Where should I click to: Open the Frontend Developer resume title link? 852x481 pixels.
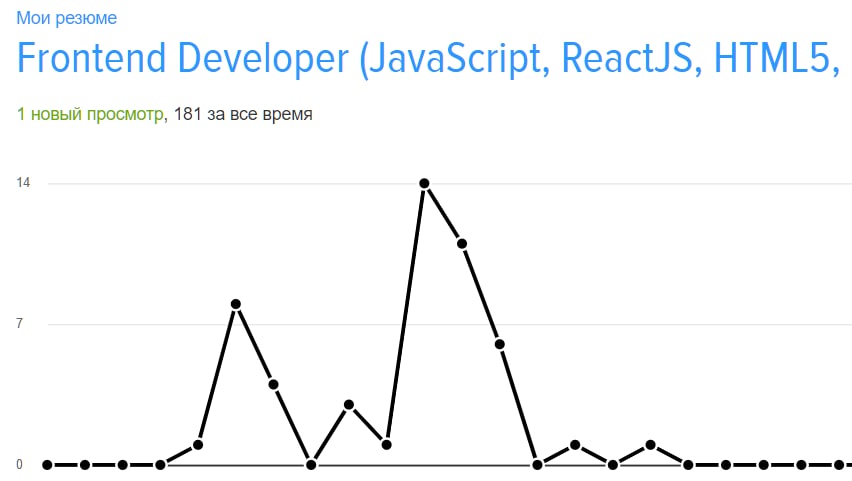click(429, 58)
